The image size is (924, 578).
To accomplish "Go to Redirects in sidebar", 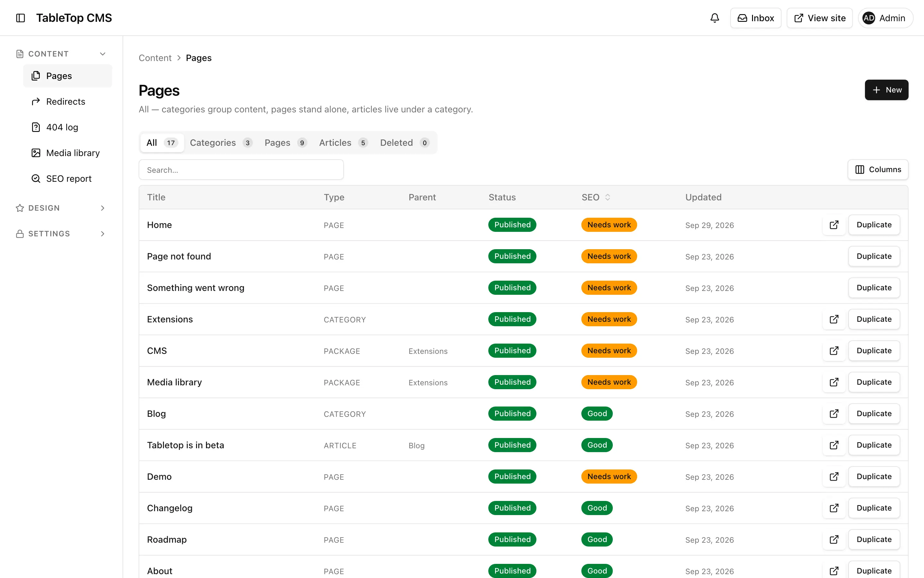I will click(x=68, y=102).
